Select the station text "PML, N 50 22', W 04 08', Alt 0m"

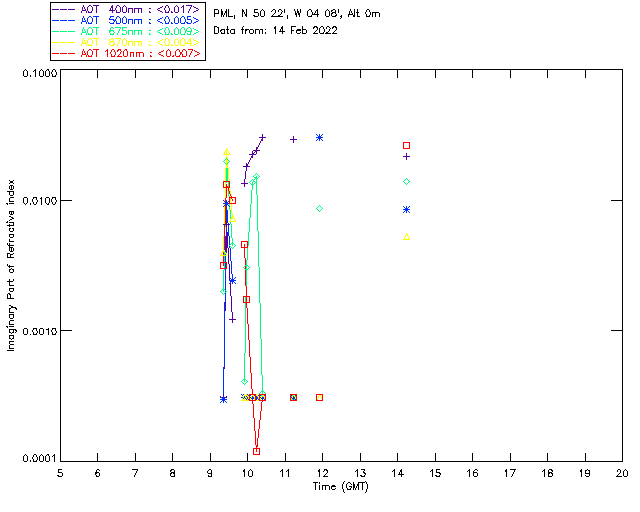297,14
